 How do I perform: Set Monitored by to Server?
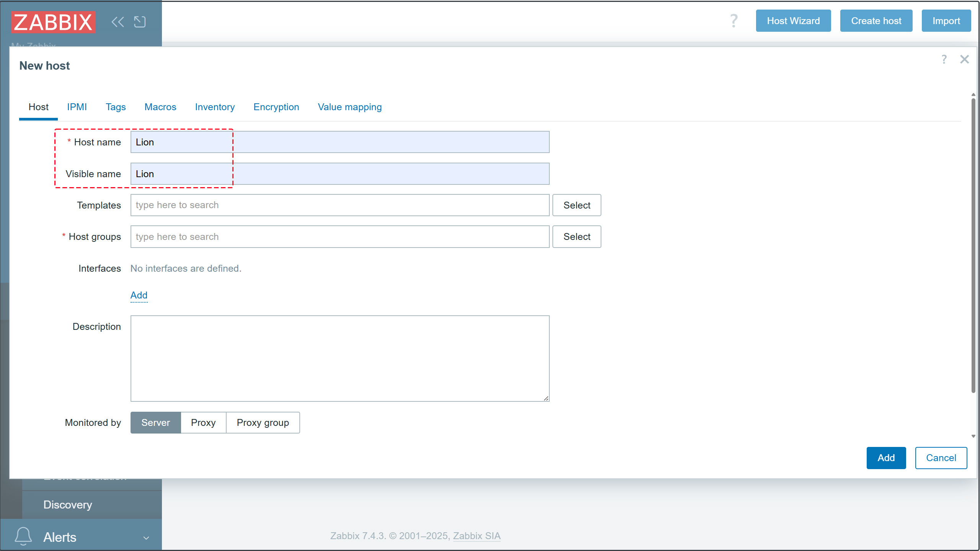(155, 422)
